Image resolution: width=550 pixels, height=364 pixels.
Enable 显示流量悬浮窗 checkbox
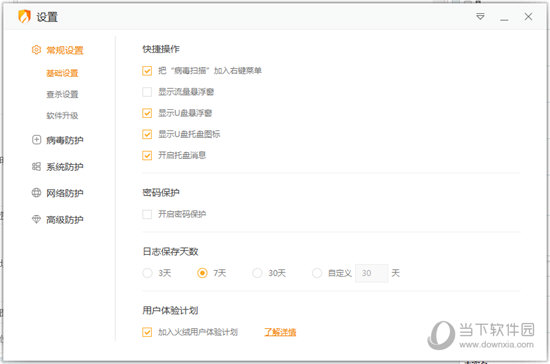tap(147, 92)
